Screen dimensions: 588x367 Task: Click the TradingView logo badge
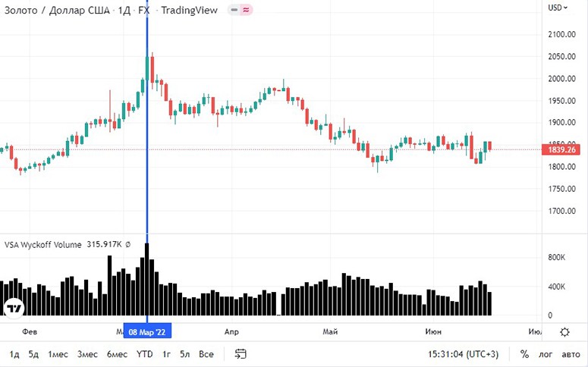click(14, 308)
